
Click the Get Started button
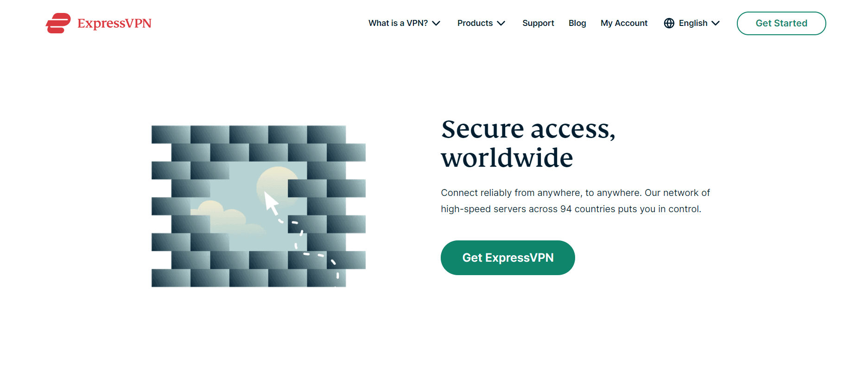(781, 23)
